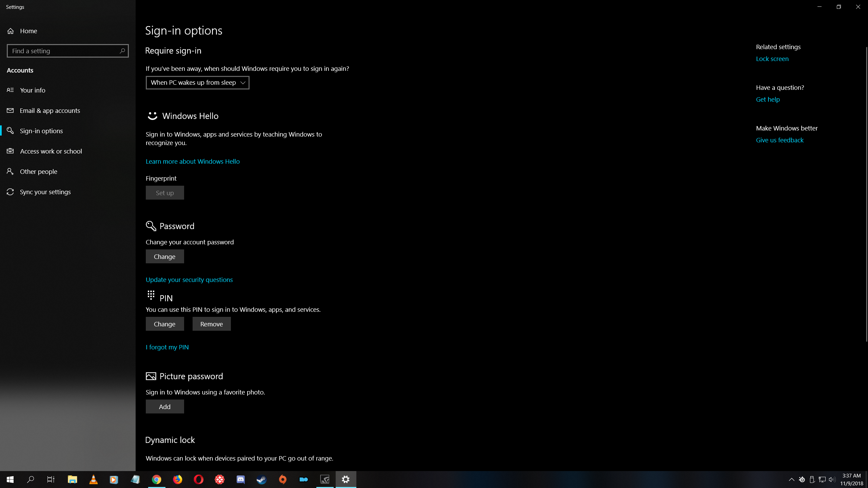Click the Find a setting search field

click(67, 50)
